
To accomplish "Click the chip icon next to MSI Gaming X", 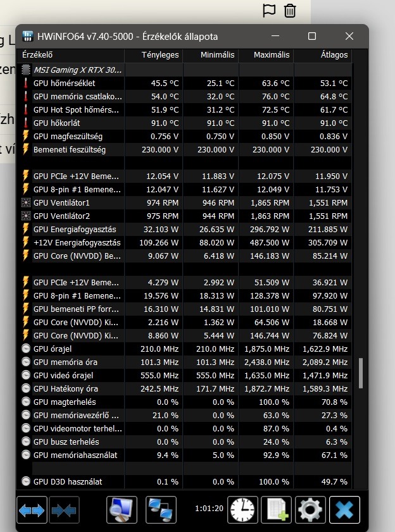I will [x=26, y=70].
